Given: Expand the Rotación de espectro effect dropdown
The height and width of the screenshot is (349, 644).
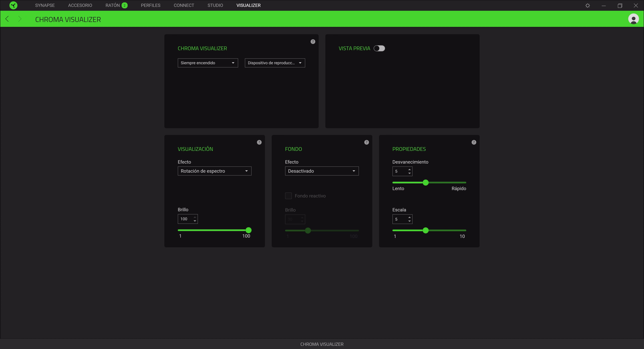Looking at the screenshot, I should click(214, 171).
